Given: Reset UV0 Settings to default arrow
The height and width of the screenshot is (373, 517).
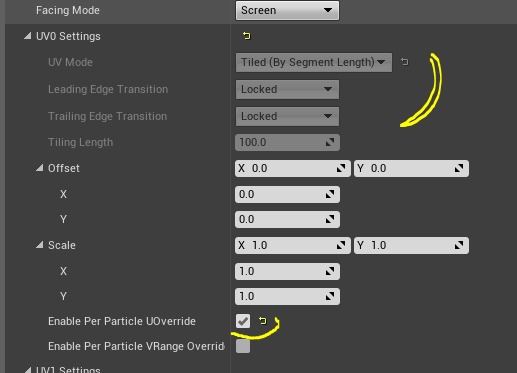Looking at the screenshot, I should click(247, 36).
